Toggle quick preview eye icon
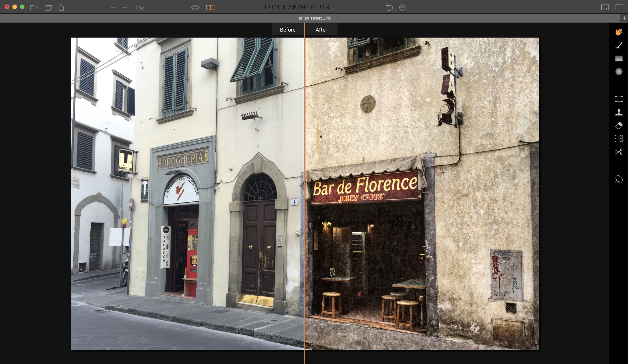The image size is (628, 364). point(195,8)
